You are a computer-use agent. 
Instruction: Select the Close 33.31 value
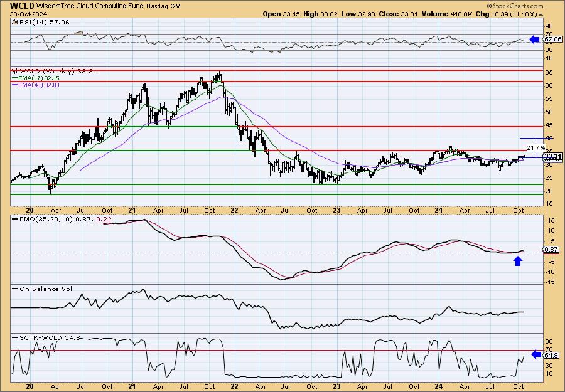[x=399, y=14]
